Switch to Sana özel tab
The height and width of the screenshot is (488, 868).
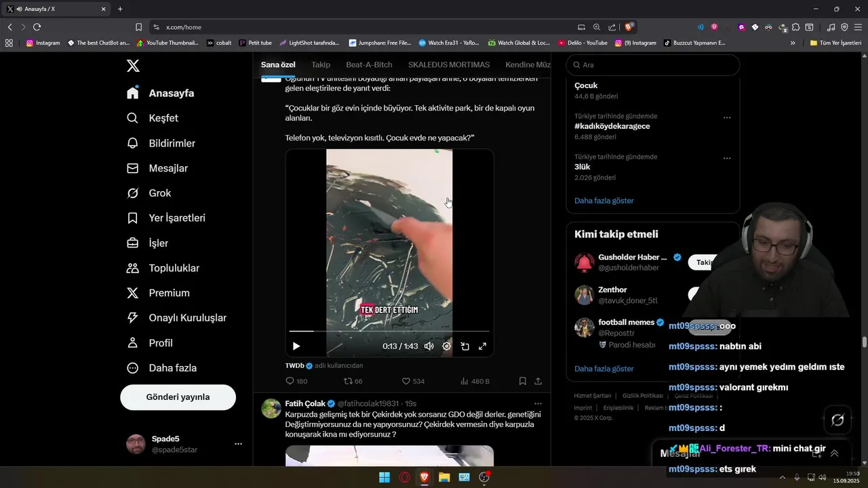[278, 64]
